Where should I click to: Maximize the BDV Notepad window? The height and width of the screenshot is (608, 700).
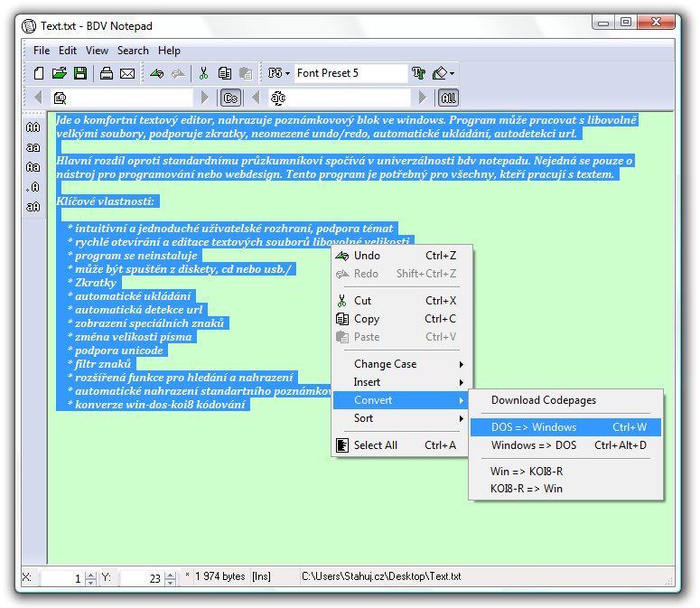point(625,22)
